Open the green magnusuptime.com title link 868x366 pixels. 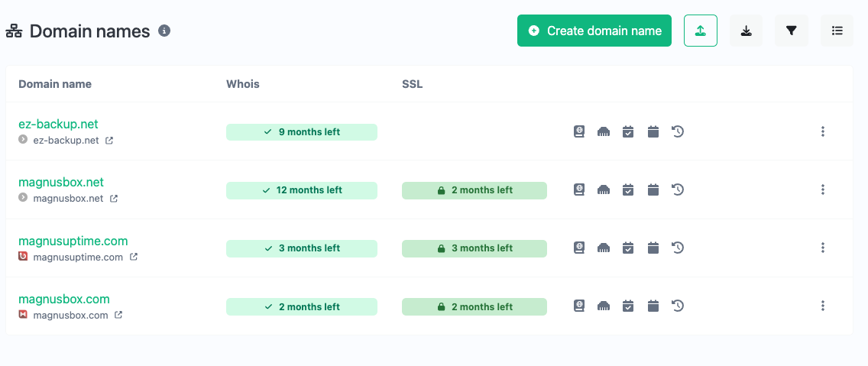[x=73, y=241]
